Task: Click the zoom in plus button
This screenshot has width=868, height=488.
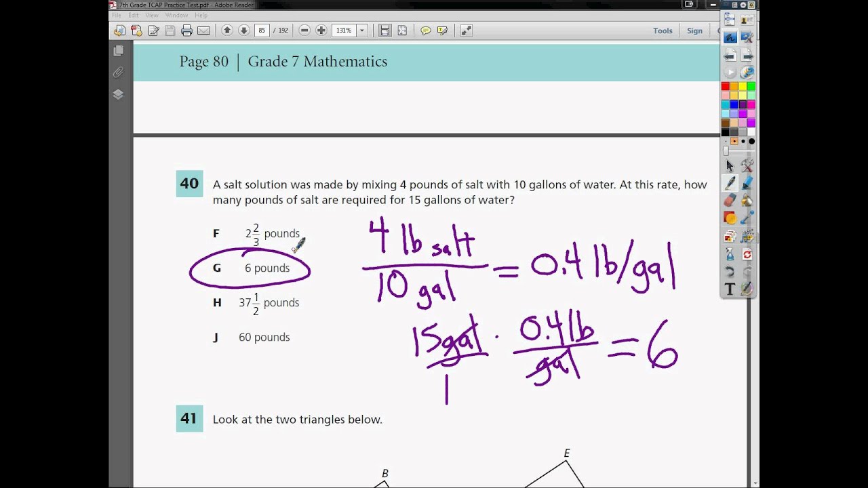Action: [x=321, y=30]
